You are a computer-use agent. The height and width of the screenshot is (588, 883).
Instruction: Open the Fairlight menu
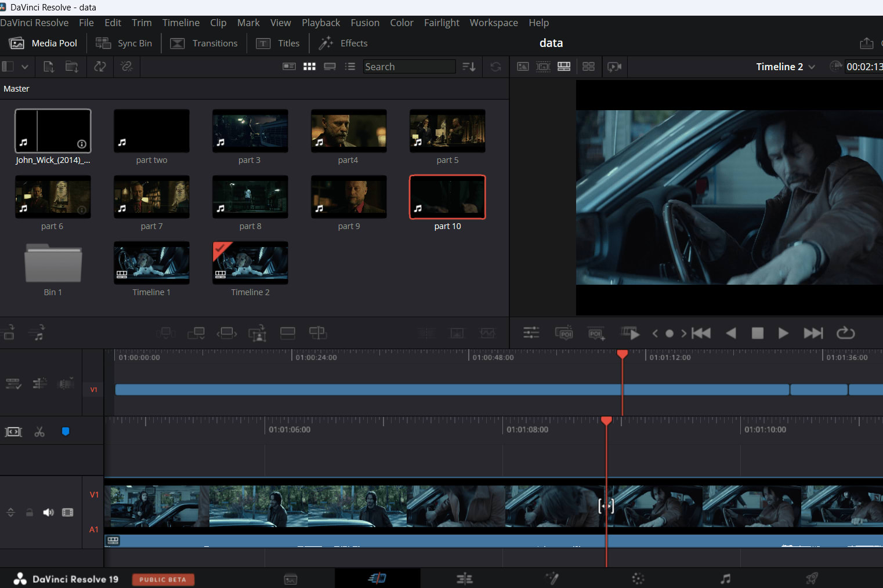pos(442,23)
